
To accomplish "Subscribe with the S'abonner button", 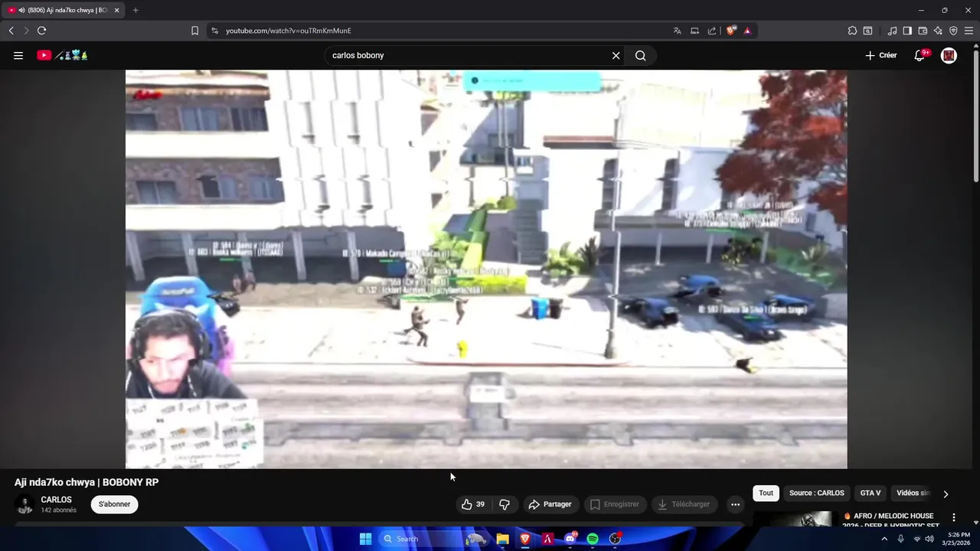I will (114, 504).
